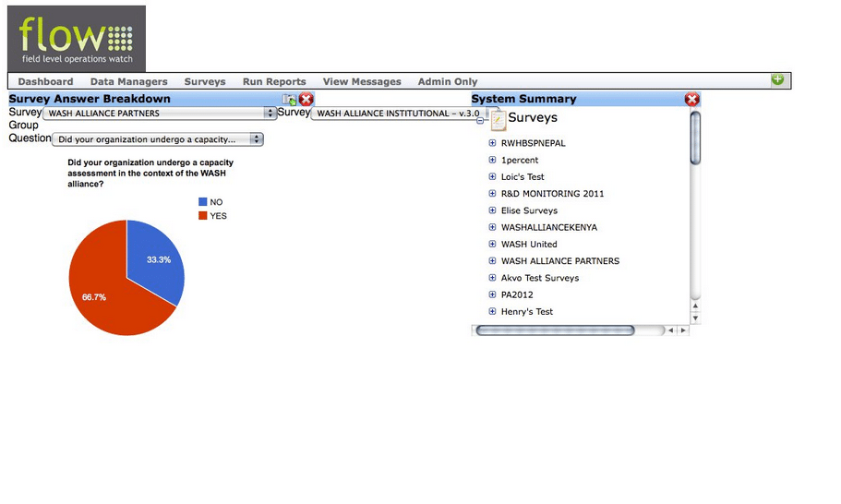The width and height of the screenshot is (841, 504).
Task: Expand the PA2012 node
Action: [492, 294]
